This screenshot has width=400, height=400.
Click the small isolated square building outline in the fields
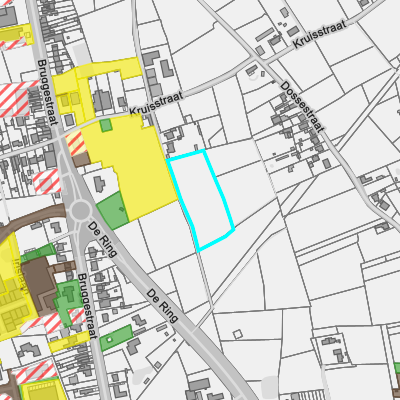point(238,334)
